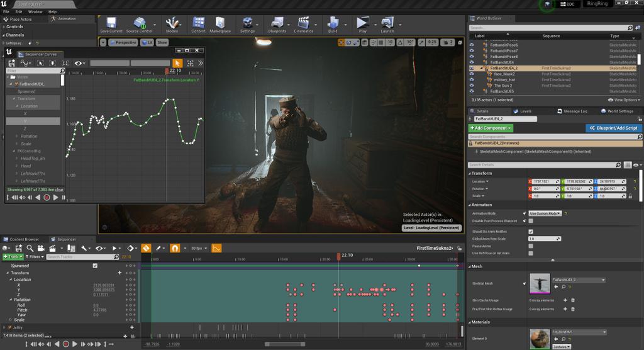644x350 pixels.
Task: Click Sequencer render movie clapboard icon
Action: click(53, 248)
